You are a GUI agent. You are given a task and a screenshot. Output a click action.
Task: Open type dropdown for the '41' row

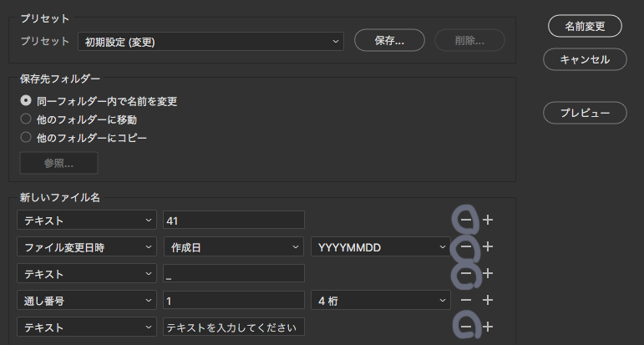pyautogui.click(x=87, y=221)
